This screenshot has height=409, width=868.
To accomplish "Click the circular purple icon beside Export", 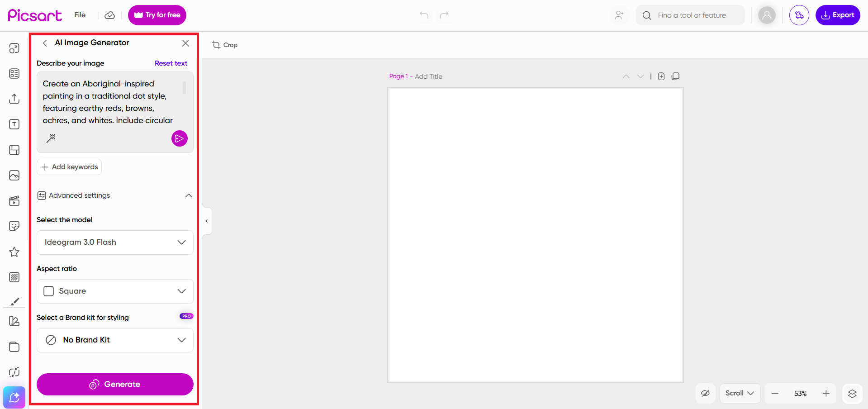I will click(799, 15).
